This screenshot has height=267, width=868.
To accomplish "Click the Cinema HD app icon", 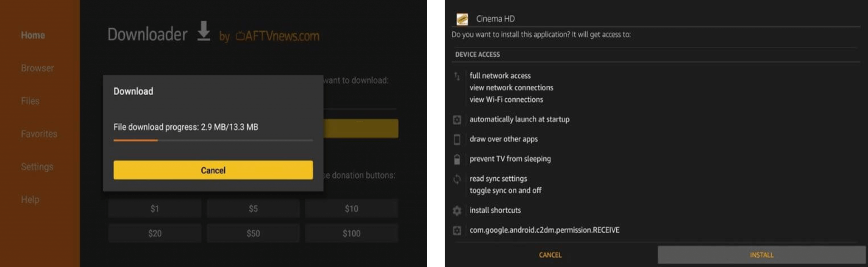I will click(x=462, y=19).
